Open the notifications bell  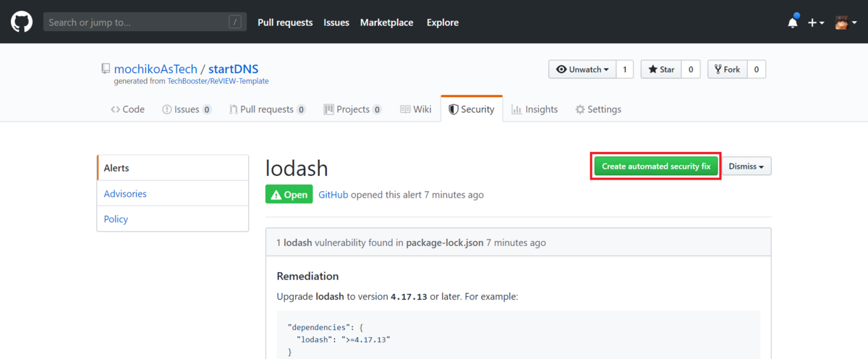[793, 22]
